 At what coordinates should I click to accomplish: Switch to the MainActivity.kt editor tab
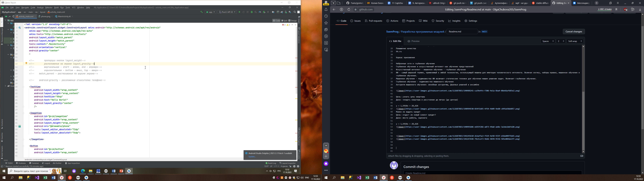[x=63, y=16]
